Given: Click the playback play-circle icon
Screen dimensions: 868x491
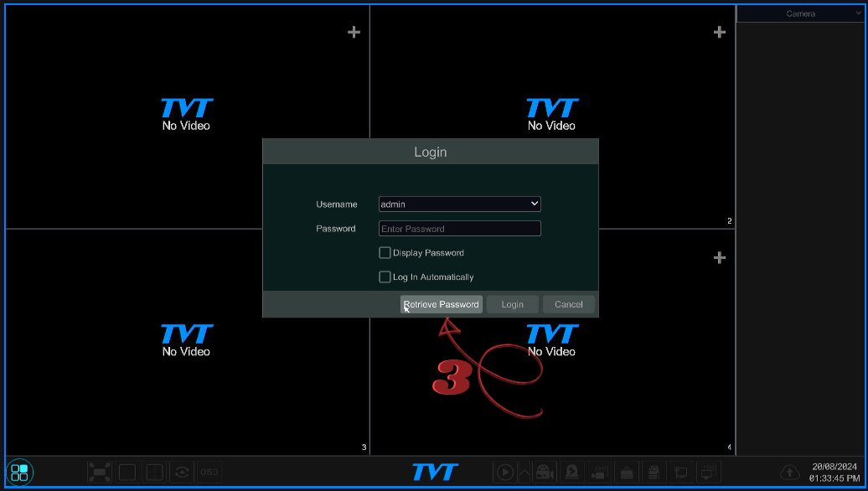Looking at the screenshot, I should 505,473.
